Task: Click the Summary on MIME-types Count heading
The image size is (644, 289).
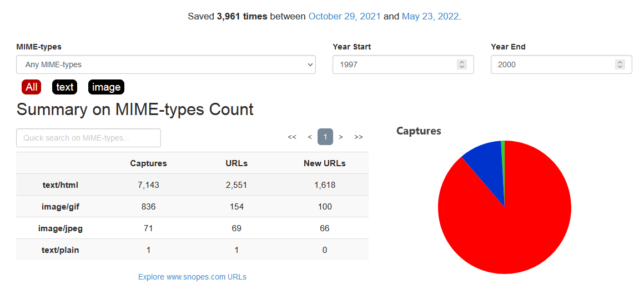Action: click(x=135, y=109)
